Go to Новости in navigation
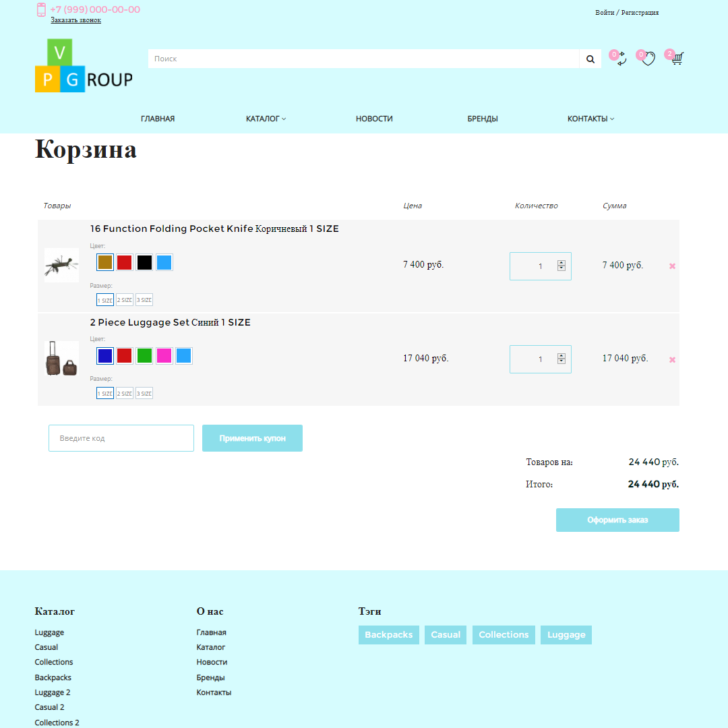The image size is (728, 728). (374, 119)
